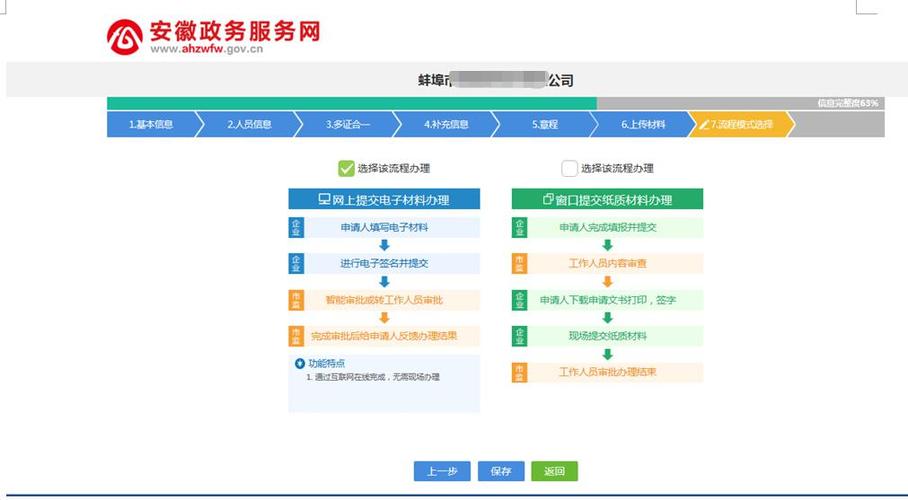Click the 功能特点 info icon

coord(299,363)
